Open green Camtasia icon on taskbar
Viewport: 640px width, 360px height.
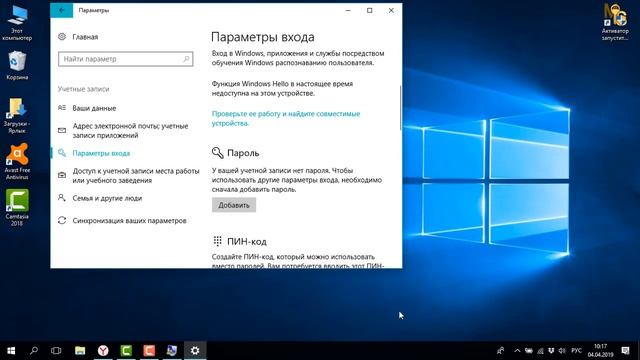pos(126,351)
